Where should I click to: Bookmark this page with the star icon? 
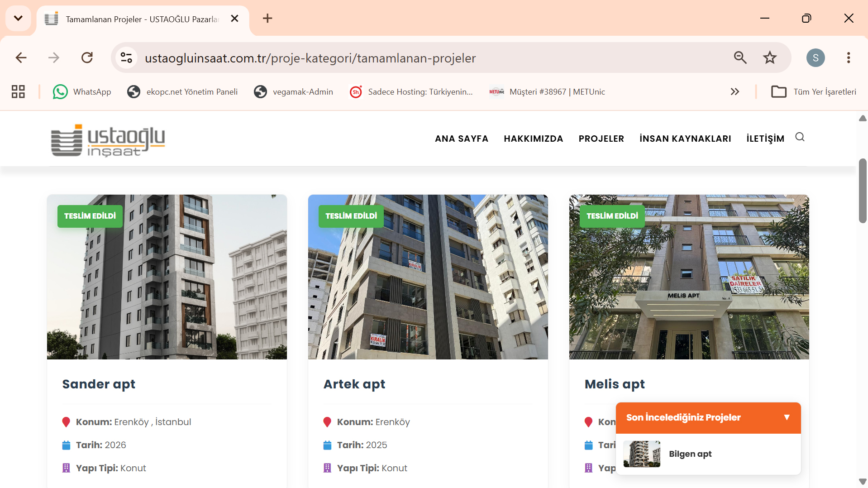point(769,57)
